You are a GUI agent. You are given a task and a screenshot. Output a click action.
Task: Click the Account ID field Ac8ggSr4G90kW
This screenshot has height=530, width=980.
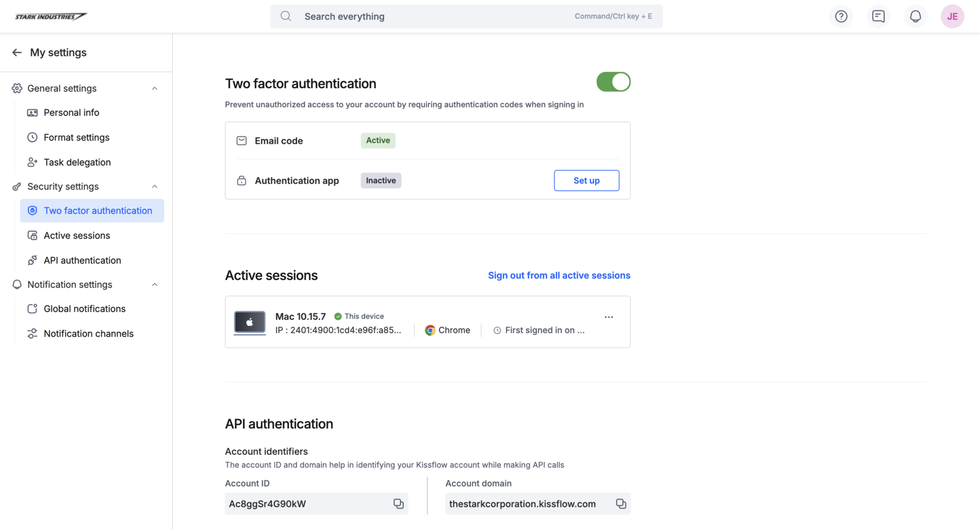point(316,504)
